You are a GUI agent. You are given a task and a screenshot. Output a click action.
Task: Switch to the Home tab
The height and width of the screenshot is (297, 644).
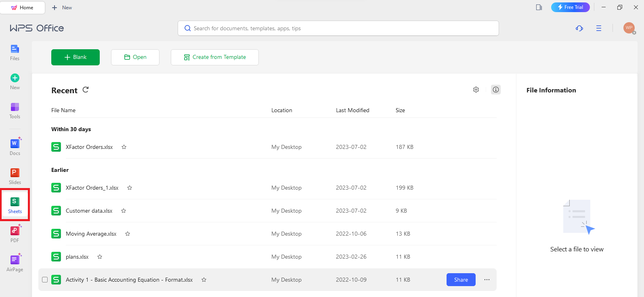23,7
